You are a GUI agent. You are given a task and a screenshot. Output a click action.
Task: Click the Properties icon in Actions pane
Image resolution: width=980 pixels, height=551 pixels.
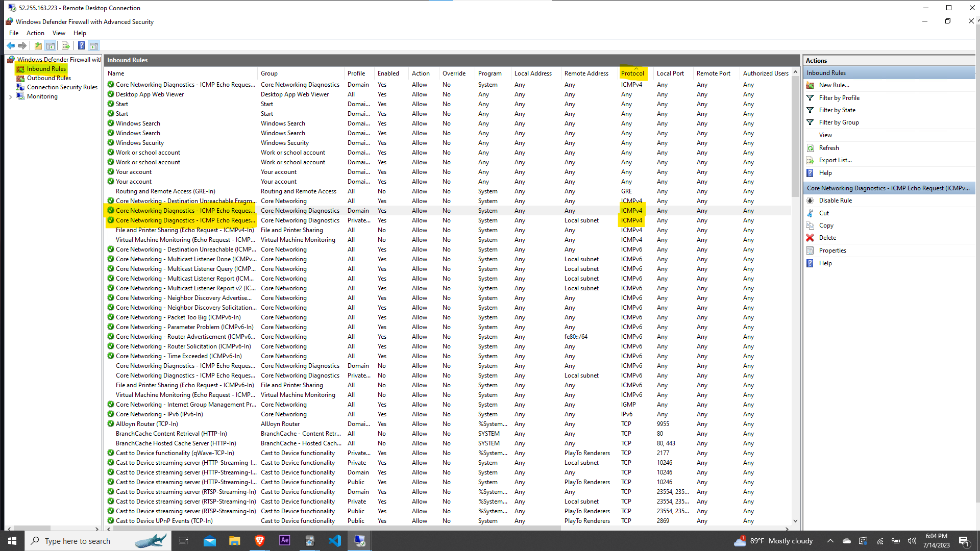tap(810, 251)
